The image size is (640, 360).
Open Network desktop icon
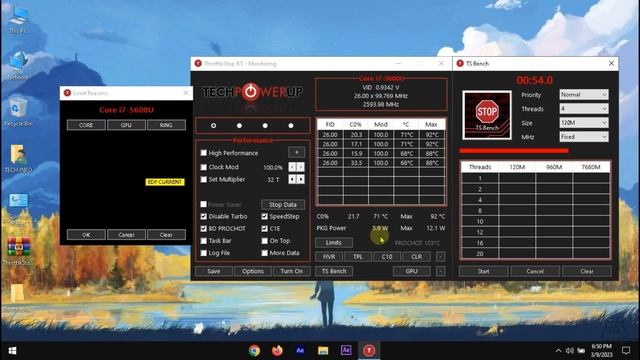pyautogui.click(x=18, y=65)
